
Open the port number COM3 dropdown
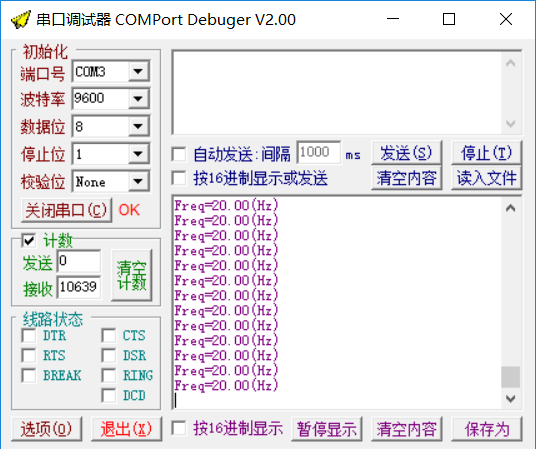coord(138,72)
